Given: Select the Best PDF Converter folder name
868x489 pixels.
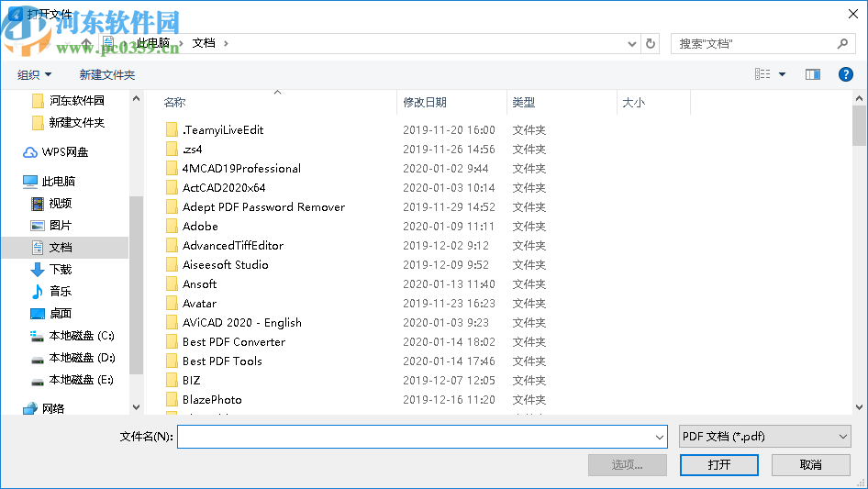Looking at the screenshot, I should (x=234, y=341).
